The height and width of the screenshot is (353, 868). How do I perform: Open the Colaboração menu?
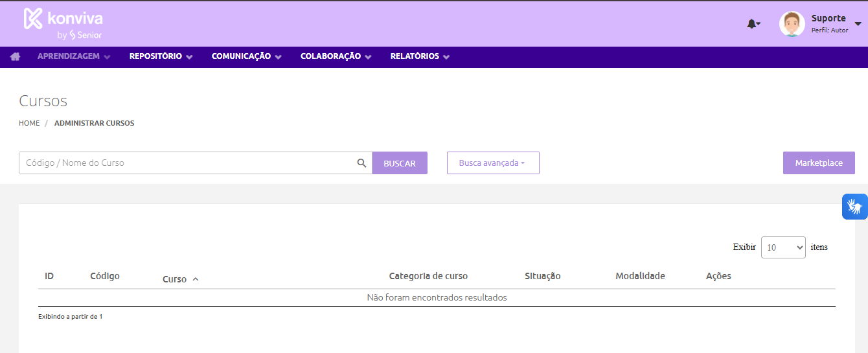336,56
